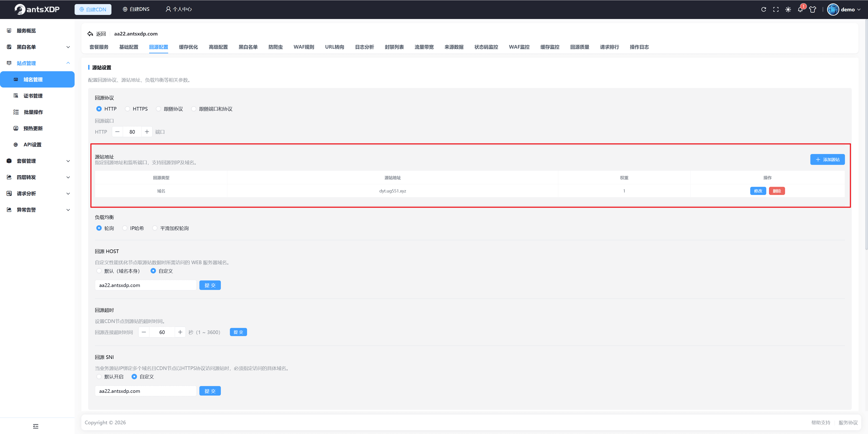Switch to WAF规则 tab

[x=304, y=47]
